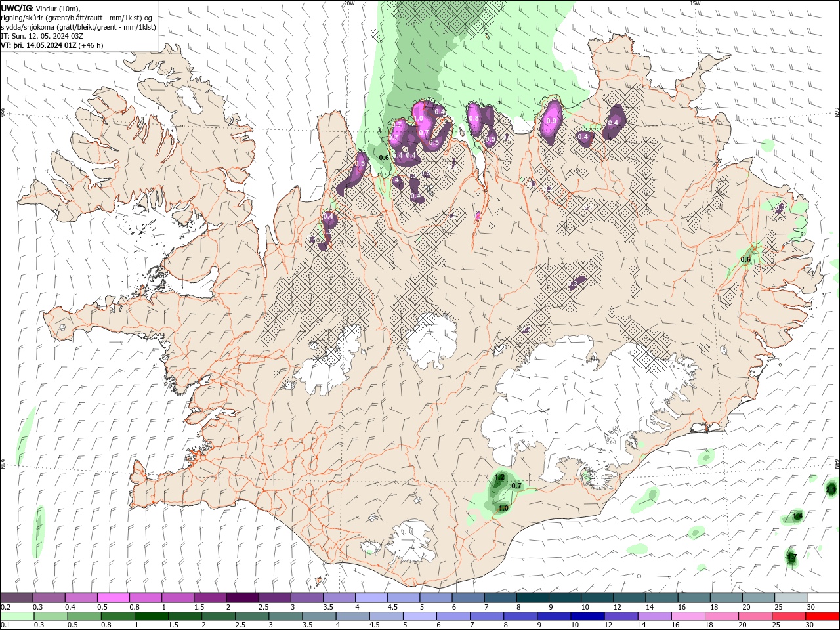Click the '15W' longitude label
Viewport: 840px width, 630px height.
(x=695, y=3)
